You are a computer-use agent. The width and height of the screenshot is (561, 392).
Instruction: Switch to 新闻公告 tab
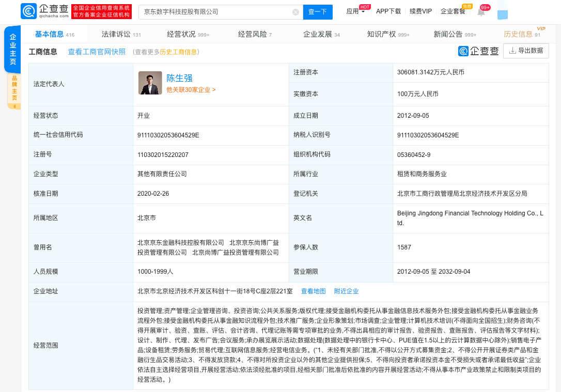pos(455,34)
